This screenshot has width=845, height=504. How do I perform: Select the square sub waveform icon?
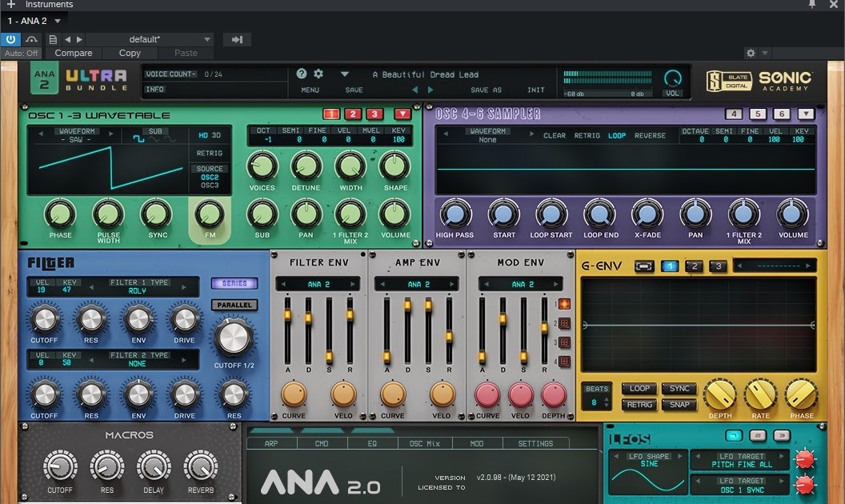pyautogui.click(x=138, y=139)
